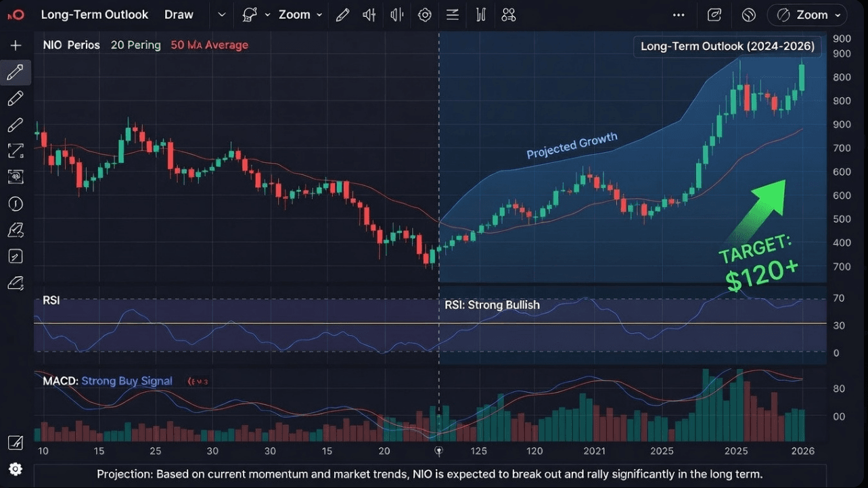868x488 pixels.
Task: Click the Long-Term Outlook (2024-2026) badge
Action: [727, 47]
